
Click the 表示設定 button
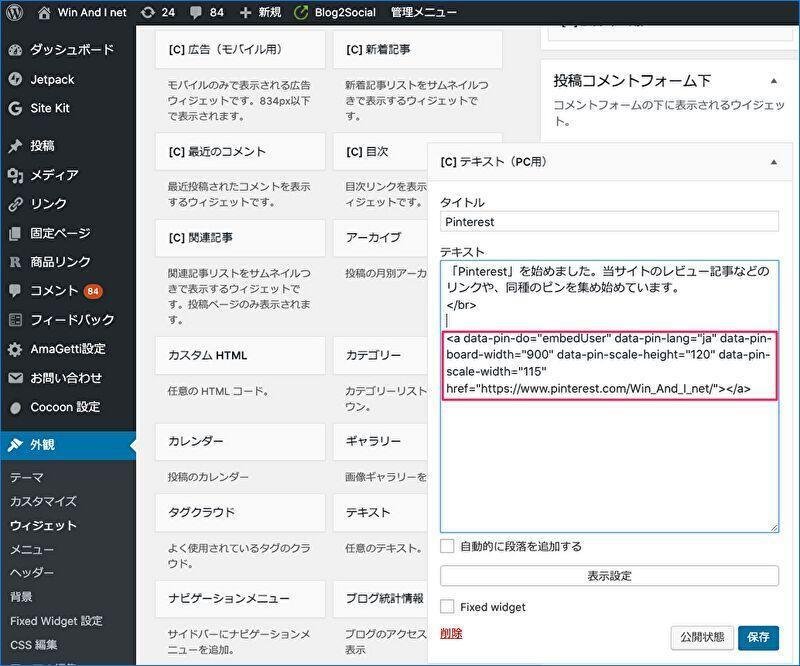[x=609, y=576]
